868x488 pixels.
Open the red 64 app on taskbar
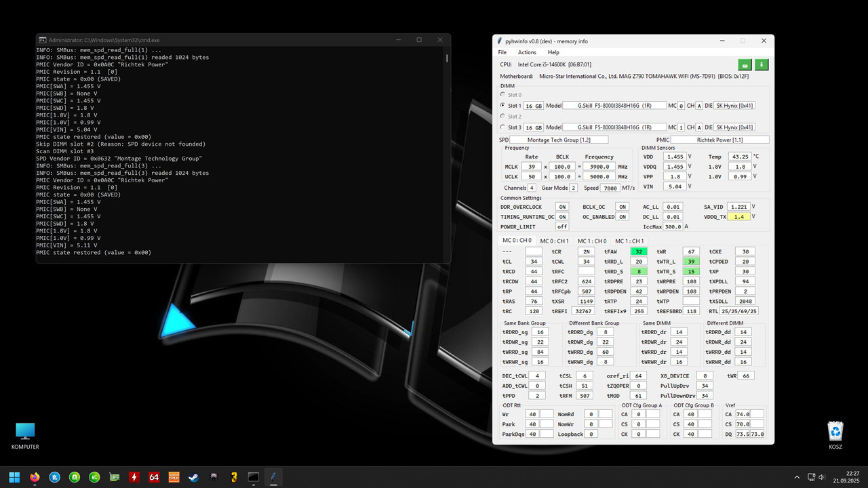[154, 477]
